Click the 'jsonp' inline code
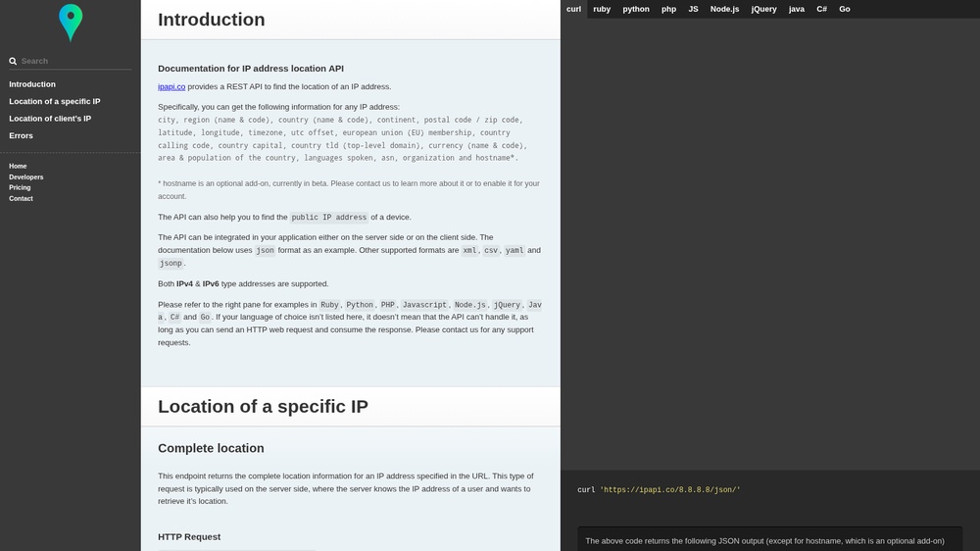The image size is (980, 551). tap(170, 264)
